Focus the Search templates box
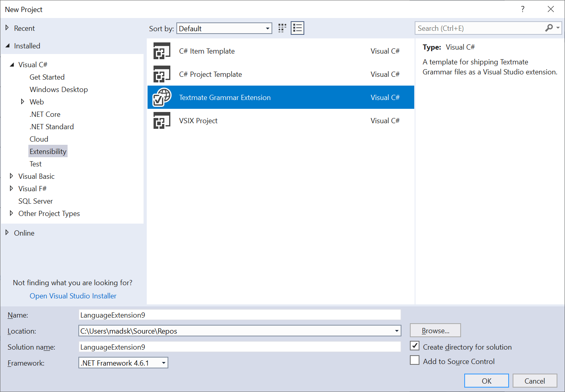 (480, 28)
